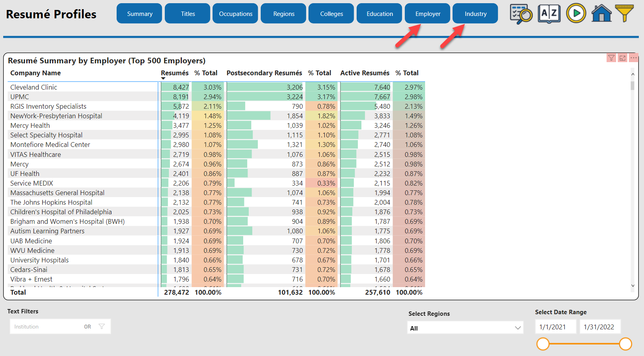The height and width of the screenshot is (356, 644).
Task: Click the 101,632 postsecondary total value
Action: [290, 292]
